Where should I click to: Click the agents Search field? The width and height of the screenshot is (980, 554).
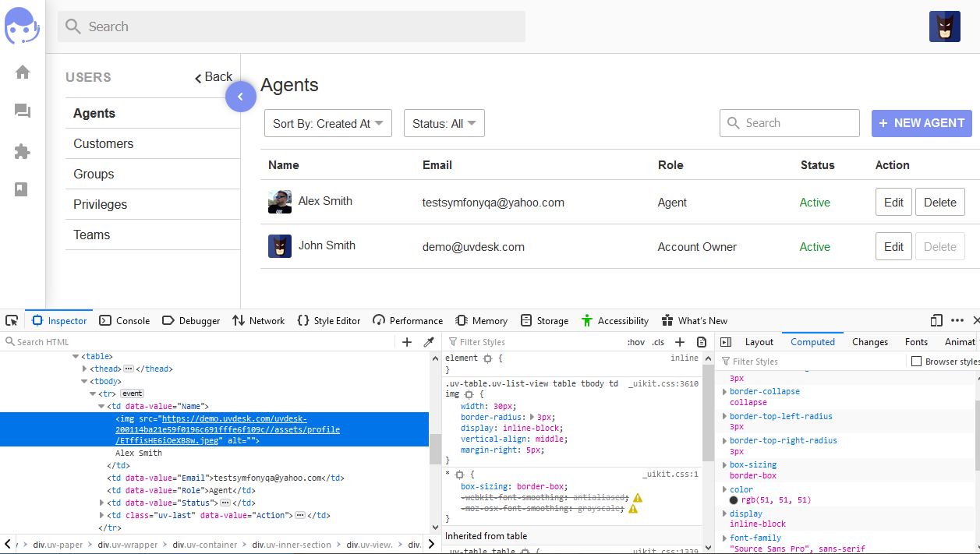coord(790,123)
